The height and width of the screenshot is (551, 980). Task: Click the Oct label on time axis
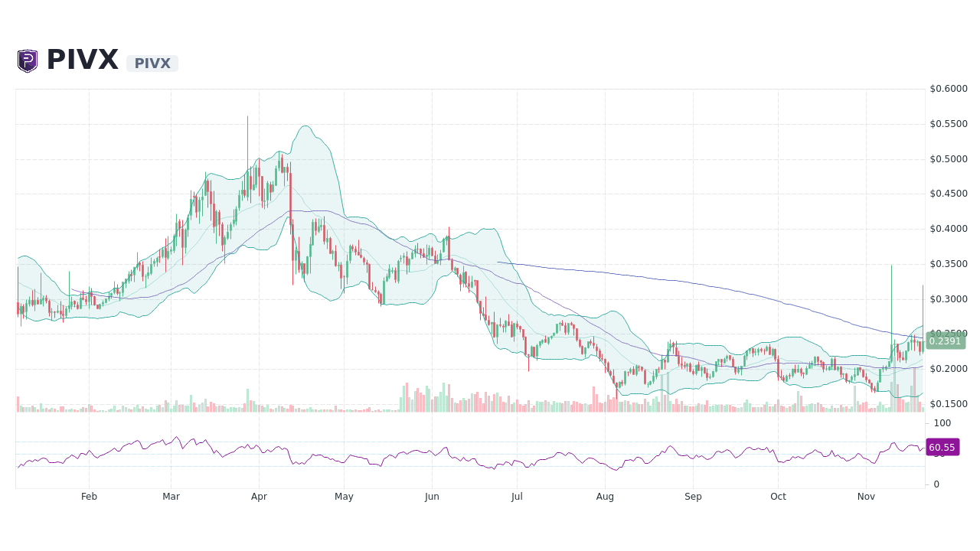(x=778, y=497)
